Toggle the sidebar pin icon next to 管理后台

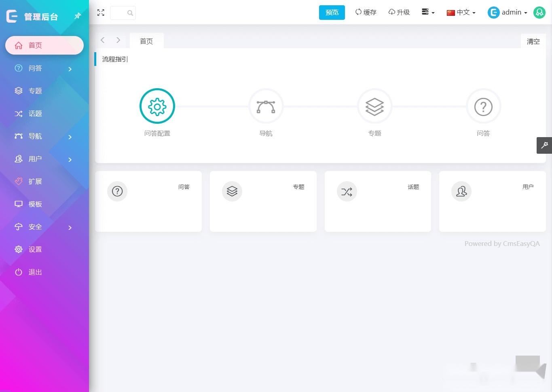pos(77,16)
